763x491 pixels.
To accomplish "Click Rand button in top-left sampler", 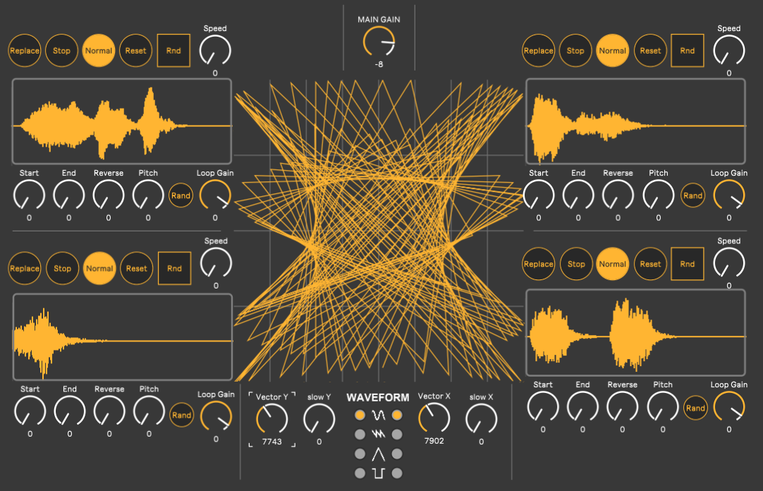I will click(181, 196).
